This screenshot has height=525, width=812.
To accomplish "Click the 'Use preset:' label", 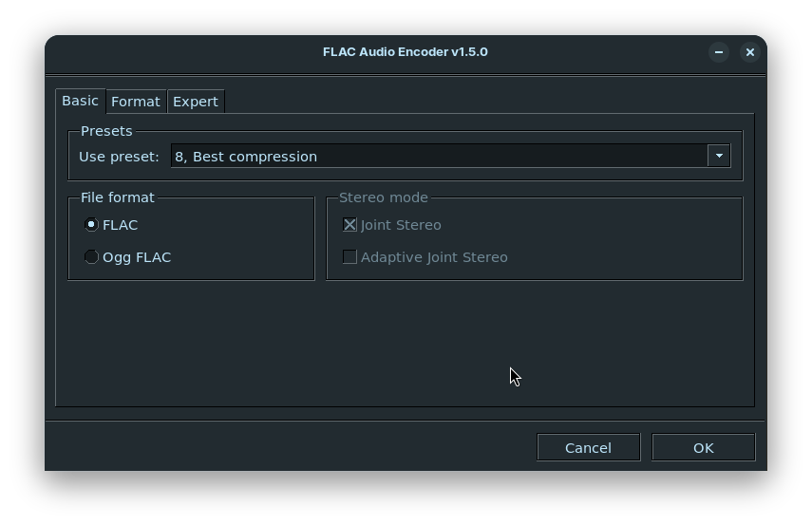I will tap(119, 156).
